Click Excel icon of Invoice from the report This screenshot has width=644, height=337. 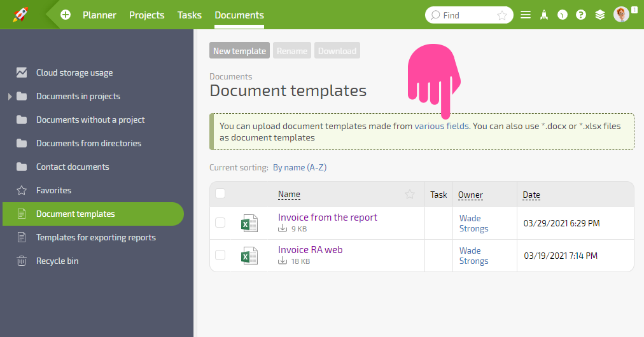[x=249, y=223]
